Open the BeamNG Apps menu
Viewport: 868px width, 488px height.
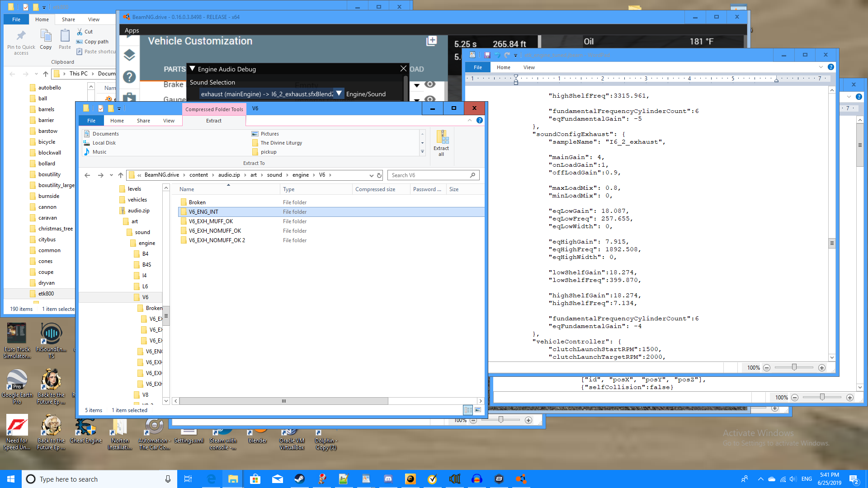(132, 30)
